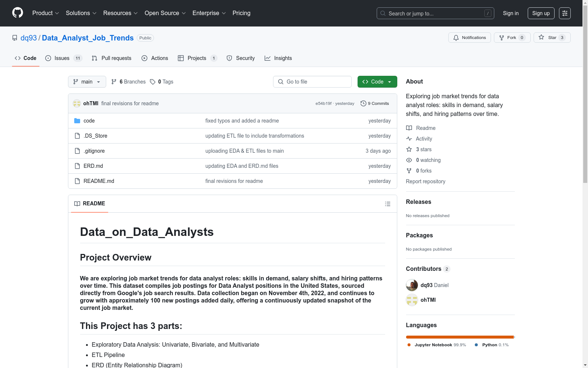This screenshot has width=588, height=368.
Task: Open the command palette icon in header
Action: [x=565, y=13]
